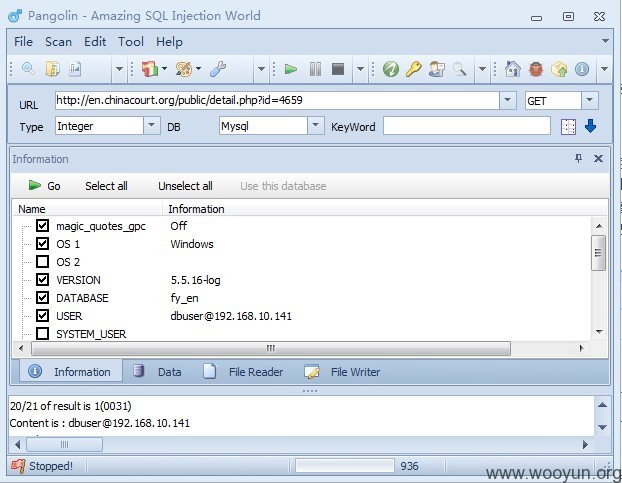Open the Help menu
Image resolution: width=622 pixels, height=483 pixels.
click(169, 42)
